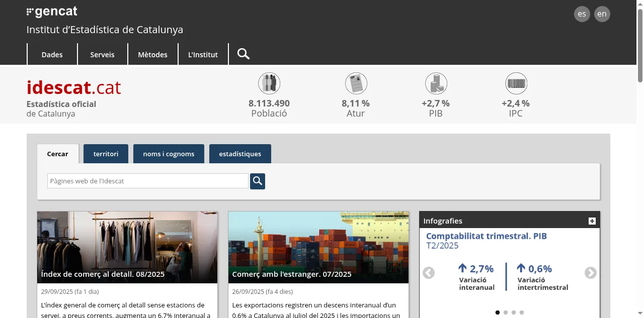Screen dimensions: 644x318
Task: Open the Serveis menu
Action: [x=103, y=54]
